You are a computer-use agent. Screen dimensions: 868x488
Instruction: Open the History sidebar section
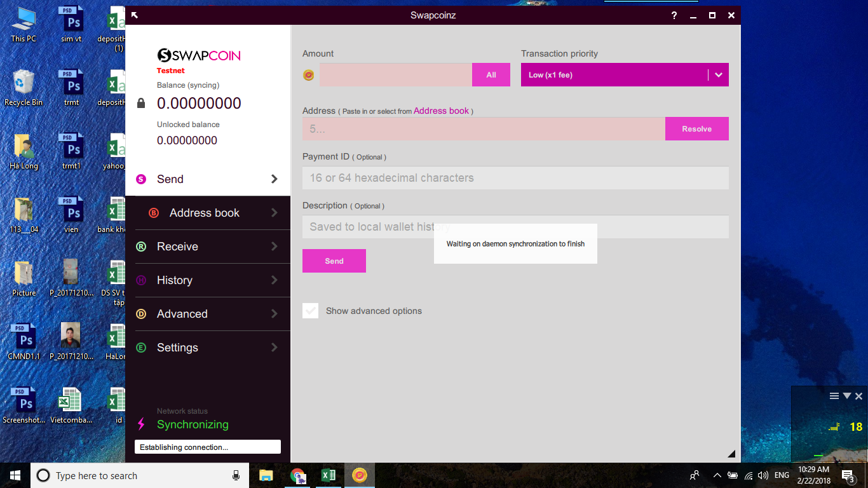[208, 280]
